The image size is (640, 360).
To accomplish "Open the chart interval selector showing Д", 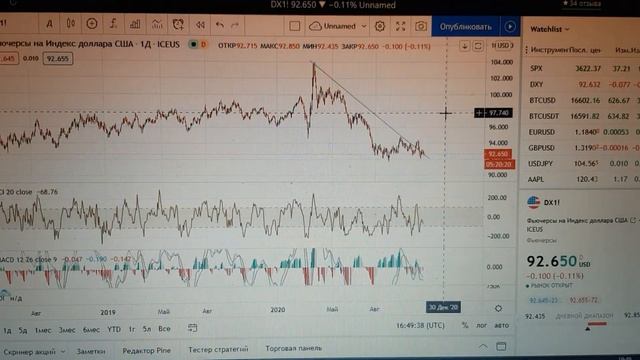I will pos(49,24).
